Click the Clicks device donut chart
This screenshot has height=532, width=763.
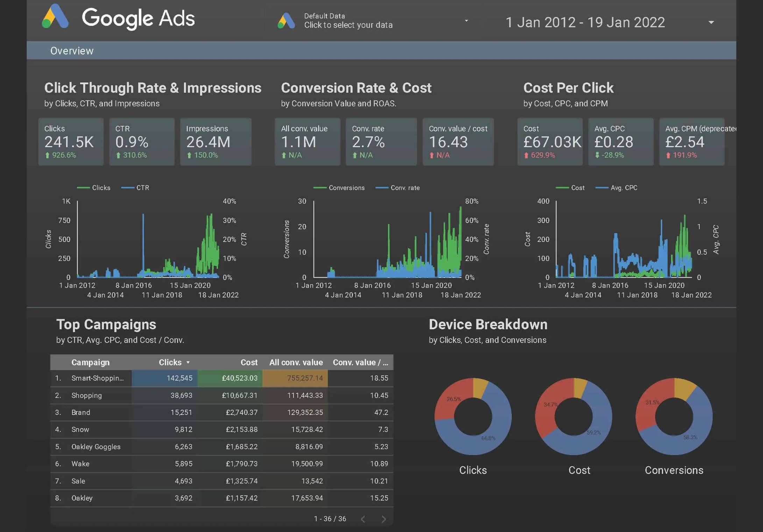pos(473,416)
